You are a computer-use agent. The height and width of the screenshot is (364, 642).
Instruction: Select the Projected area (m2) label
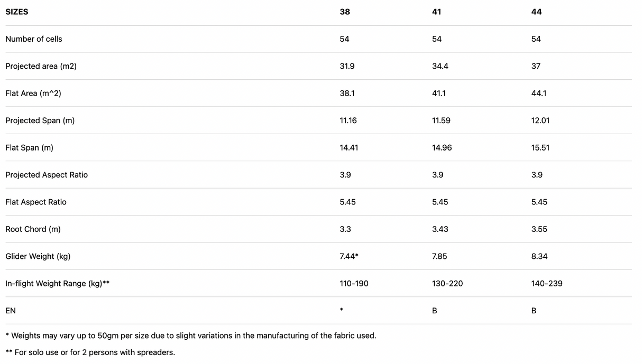[41, 66]
